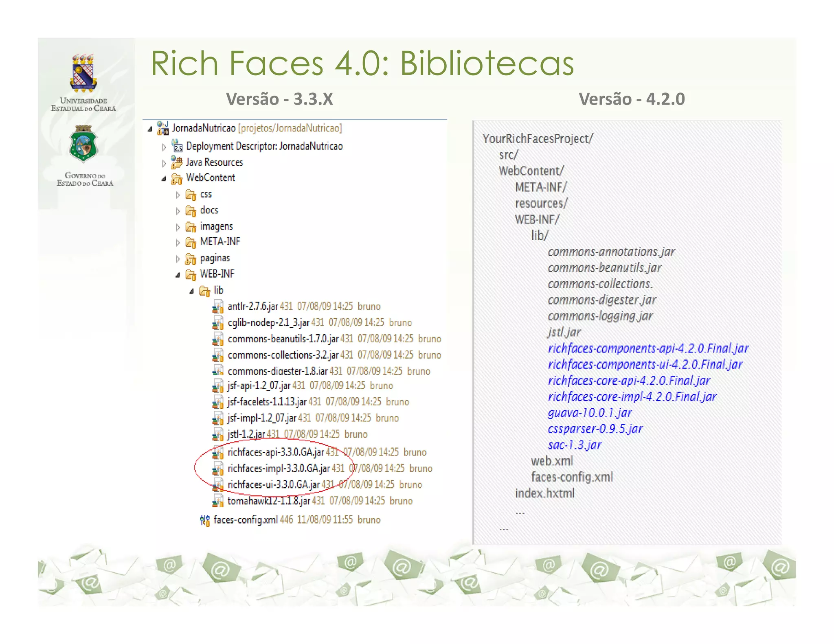834x644 pixels.
Task: Expand the imagens folder arrow
Action: (178, 227)
